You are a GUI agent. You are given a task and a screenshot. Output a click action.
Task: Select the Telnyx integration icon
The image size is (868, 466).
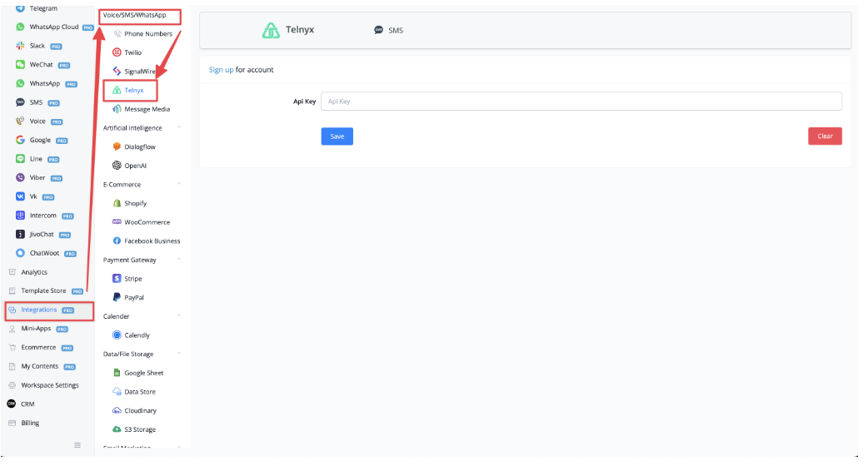point(117,90)
